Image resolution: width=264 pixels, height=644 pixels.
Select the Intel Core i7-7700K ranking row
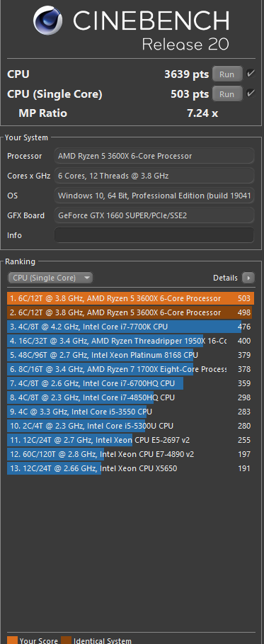(x=130, y=327)
